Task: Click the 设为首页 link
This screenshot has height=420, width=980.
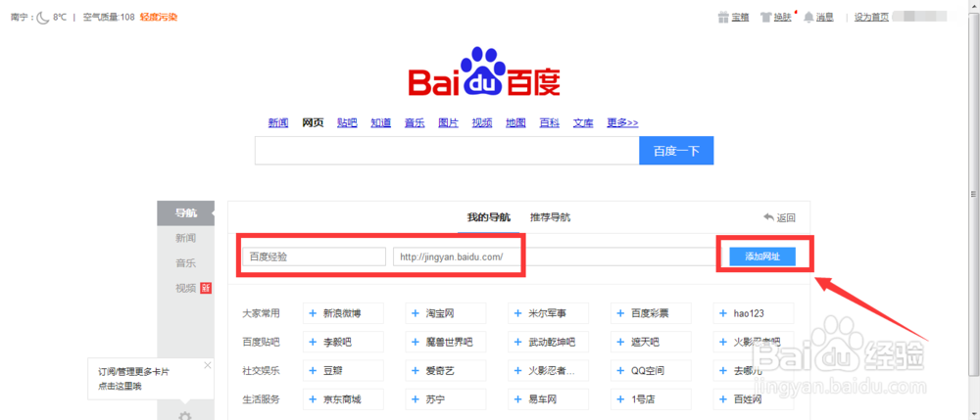Action: [x=871, y=17]
